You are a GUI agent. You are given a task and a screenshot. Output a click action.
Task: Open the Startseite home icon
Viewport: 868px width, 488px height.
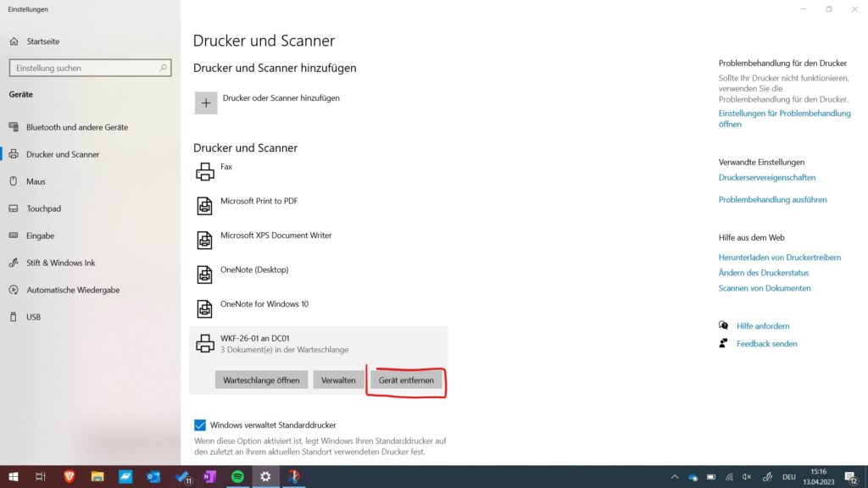click(14, 42)
